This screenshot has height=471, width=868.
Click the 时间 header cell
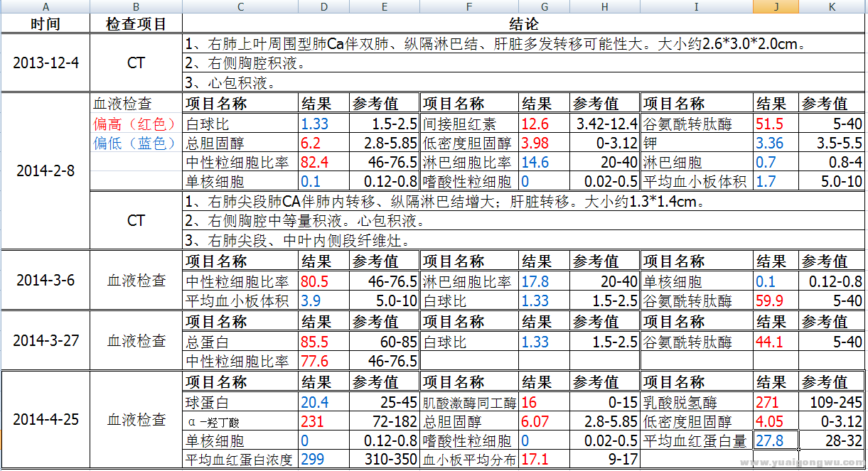pos(45,23)
